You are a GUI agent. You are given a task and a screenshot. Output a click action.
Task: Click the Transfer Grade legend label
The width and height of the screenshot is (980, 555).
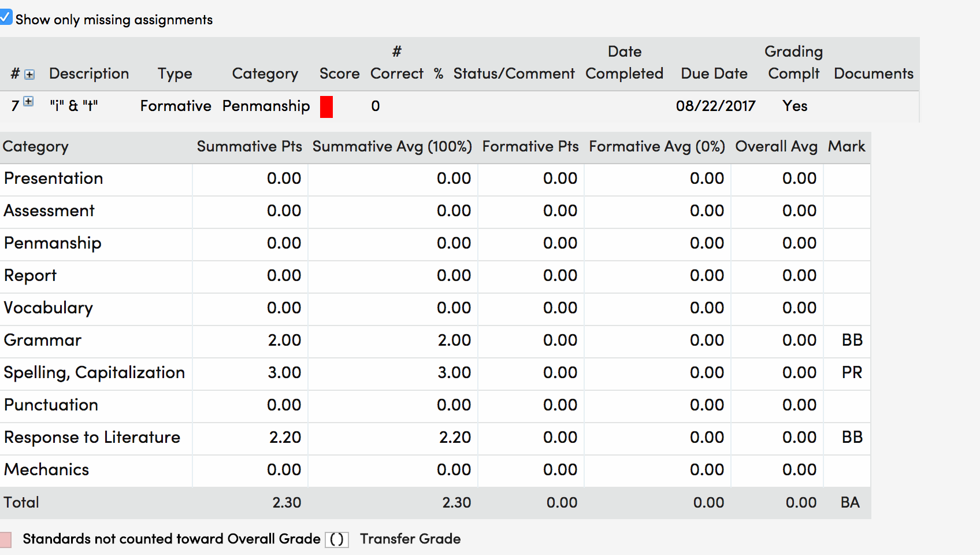[410, 539]
